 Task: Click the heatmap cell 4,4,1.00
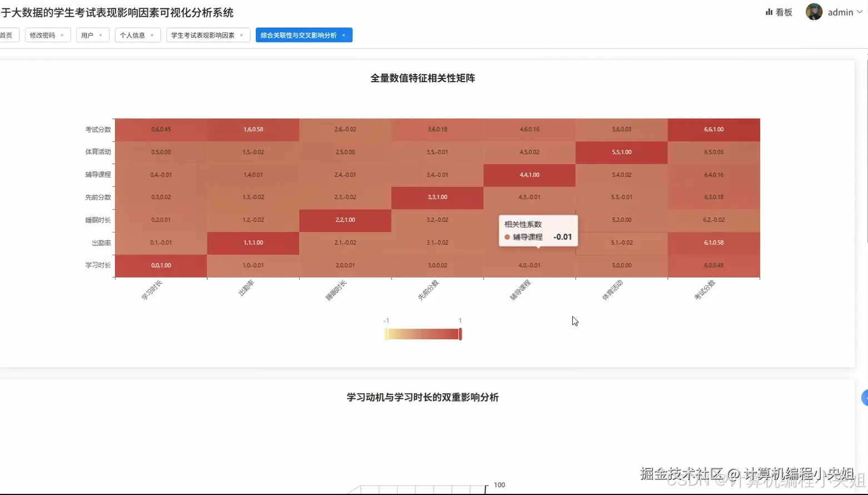(529, 175)
